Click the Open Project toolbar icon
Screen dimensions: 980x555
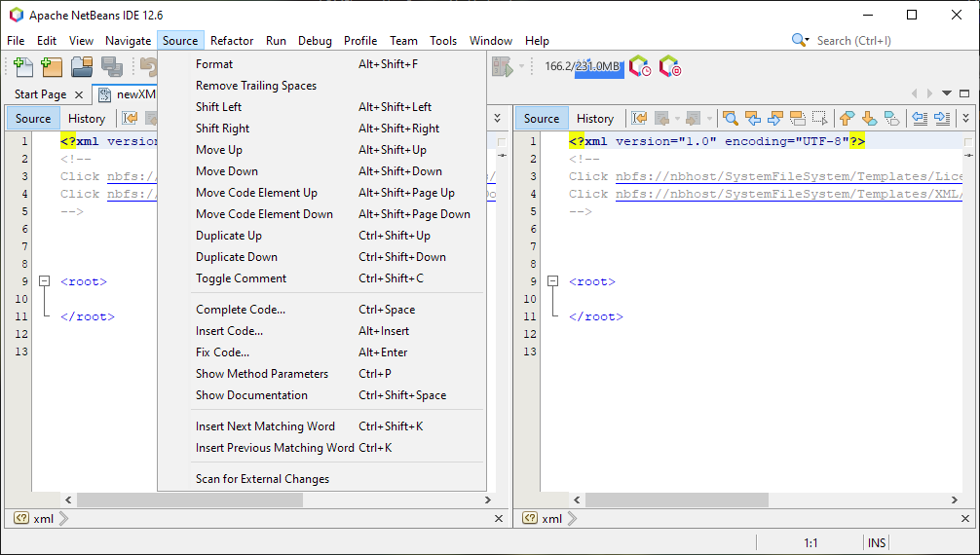coord(82,66)
